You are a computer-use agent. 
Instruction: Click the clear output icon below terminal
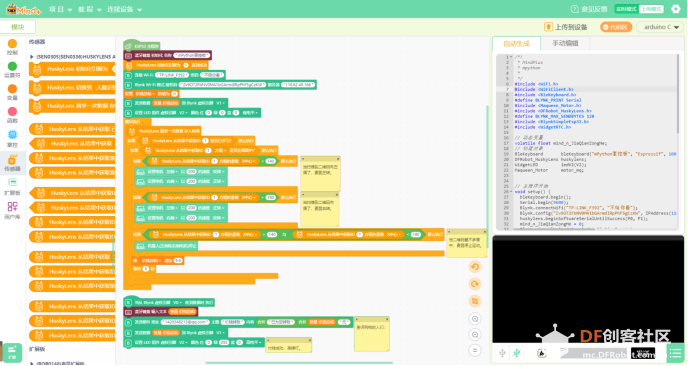(542, 352)
